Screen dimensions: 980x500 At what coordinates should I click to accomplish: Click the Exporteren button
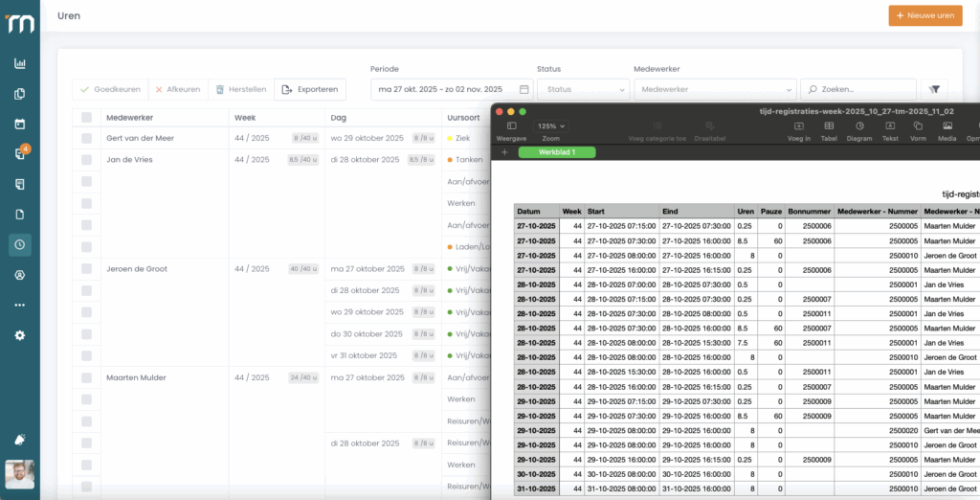(x=310, y=89)
